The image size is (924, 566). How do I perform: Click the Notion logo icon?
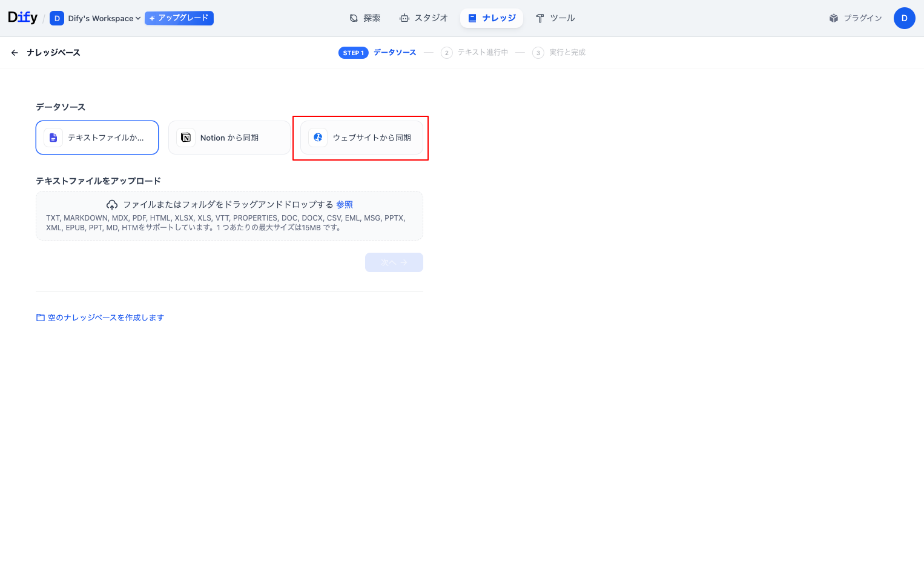point(186,138)
